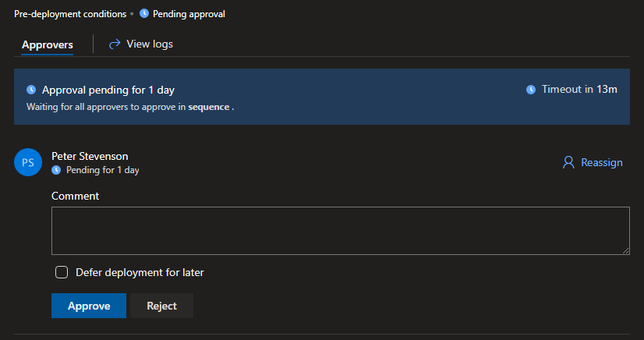Click the clock icon before Approval pending
The width and height of the screenshot is (644, 340).
(x=31, y=90)
